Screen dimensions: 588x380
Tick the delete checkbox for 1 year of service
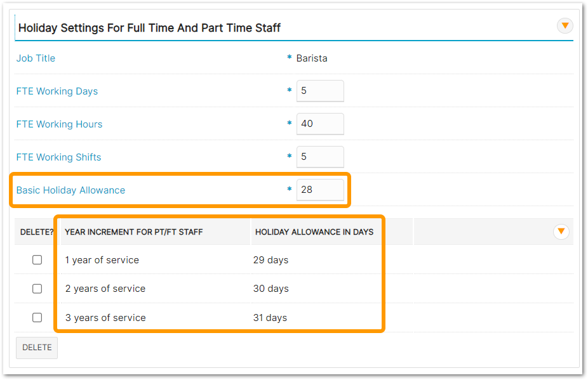(x=37, y=260)
